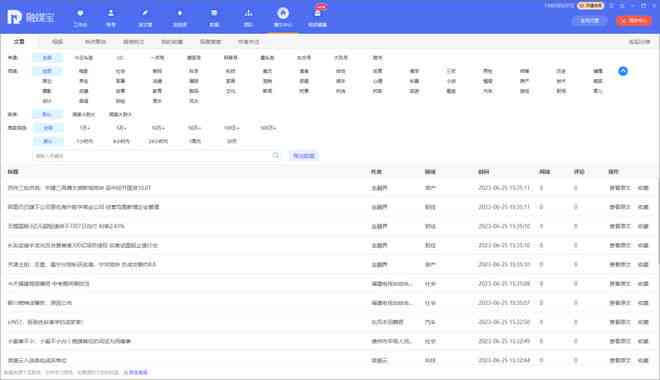This screenshot has height=380, width=660.
Task: Click the 汽车 domain cell in the article list
Action: [x=430, y=322]
